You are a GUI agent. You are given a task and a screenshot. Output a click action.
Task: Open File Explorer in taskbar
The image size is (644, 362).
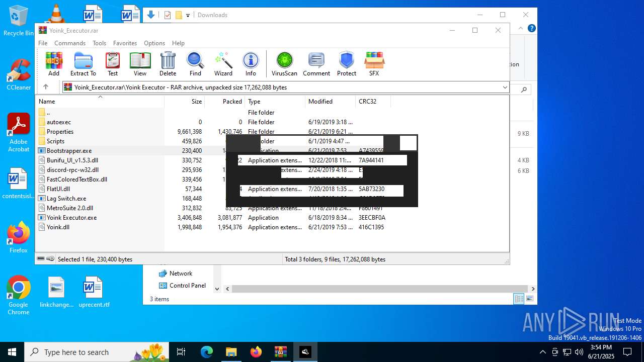[231, 352]
